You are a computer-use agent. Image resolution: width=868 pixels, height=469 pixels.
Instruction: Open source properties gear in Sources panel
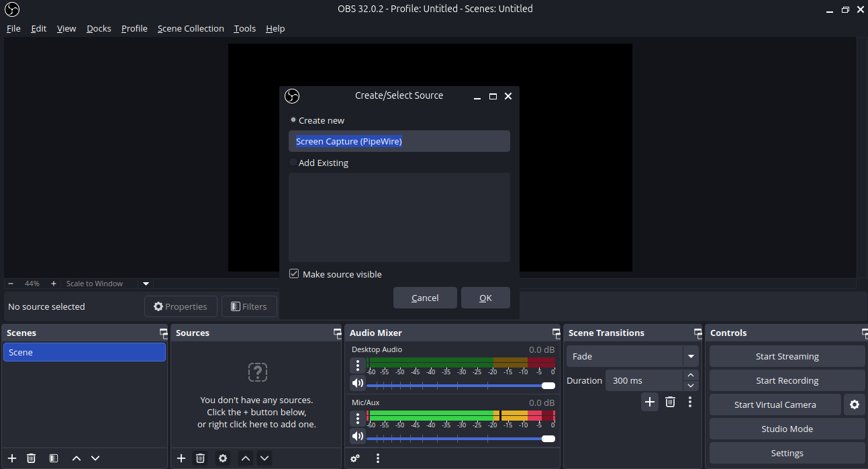click(x=223, y=458)
